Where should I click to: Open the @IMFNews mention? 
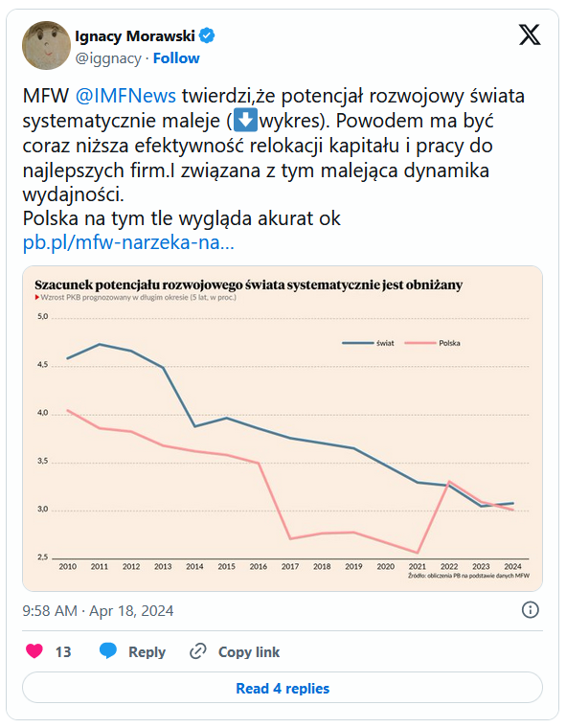(x=125, y=96)
